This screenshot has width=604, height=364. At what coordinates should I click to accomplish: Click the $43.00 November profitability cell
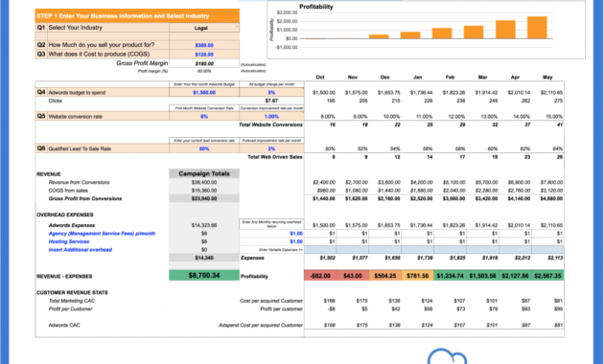[x=353, y=276]
